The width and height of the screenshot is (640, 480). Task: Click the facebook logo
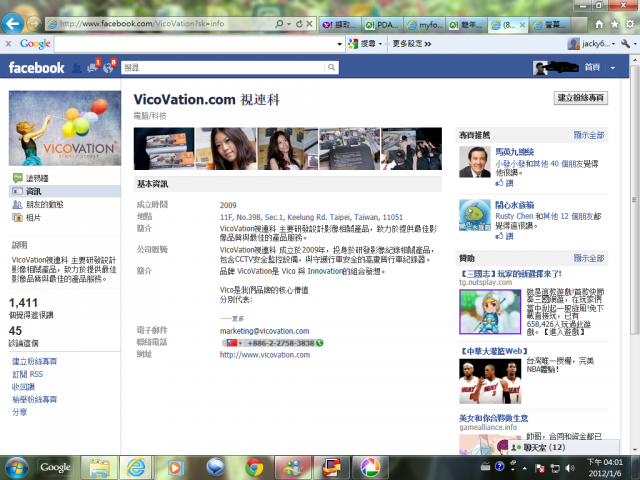pyautogui.click(x=36, y=67)
